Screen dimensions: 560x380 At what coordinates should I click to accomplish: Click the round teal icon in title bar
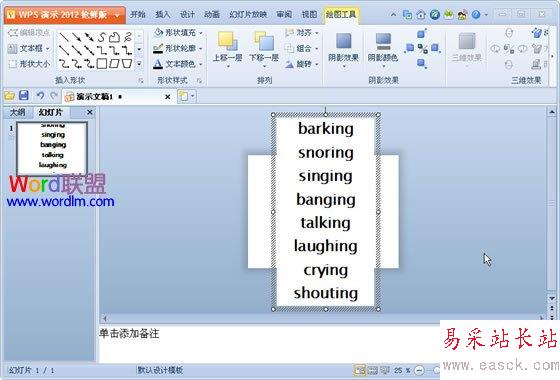coord(435,15)
